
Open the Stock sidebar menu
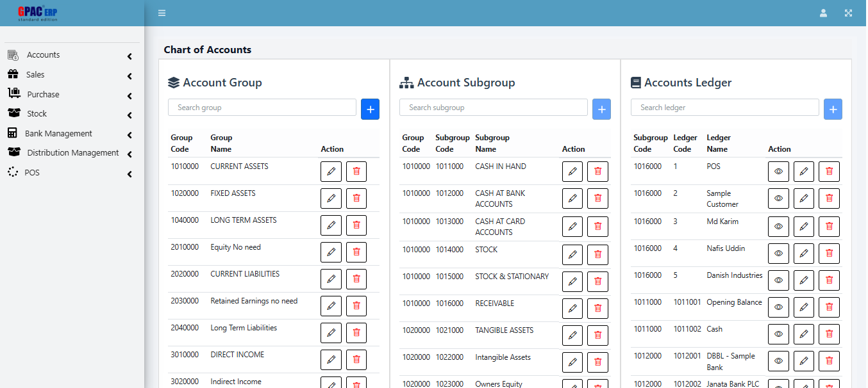pos(71,114)
